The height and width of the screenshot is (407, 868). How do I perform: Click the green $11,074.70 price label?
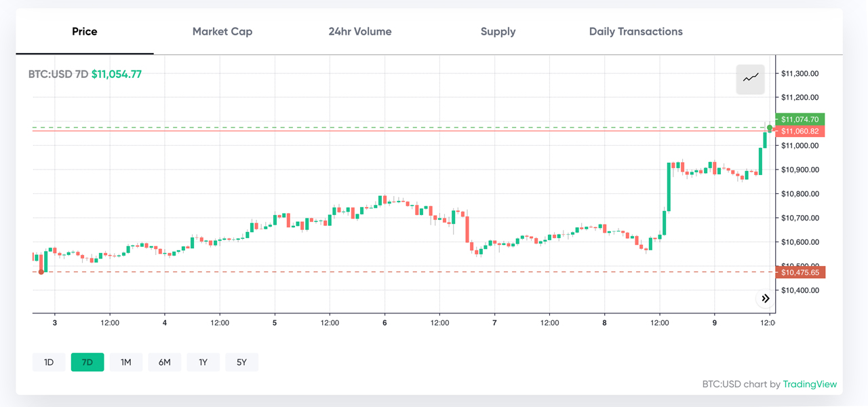click(800, 119)
